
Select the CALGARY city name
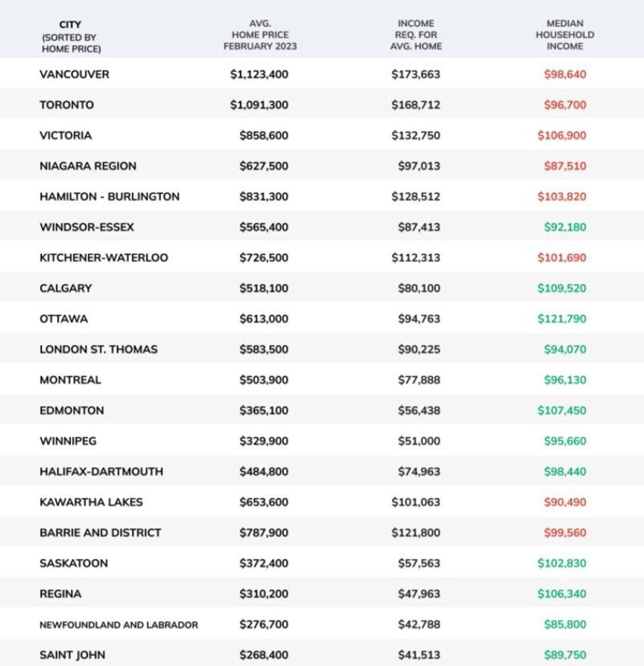(66, 288)
